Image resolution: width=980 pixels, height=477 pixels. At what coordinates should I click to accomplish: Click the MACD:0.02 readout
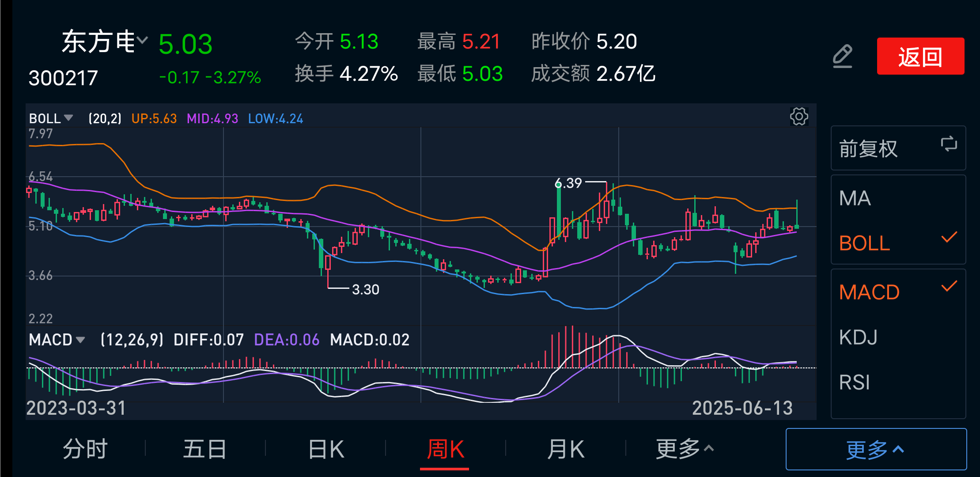click(x=370, y=340)
